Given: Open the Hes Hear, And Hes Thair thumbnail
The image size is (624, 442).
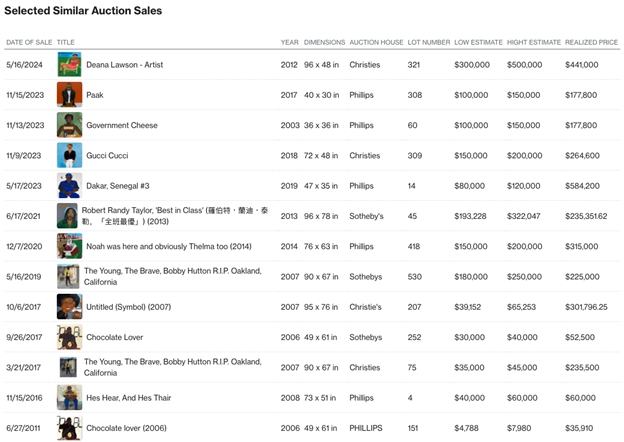Looking at the screenshot, I should point(69,398).
